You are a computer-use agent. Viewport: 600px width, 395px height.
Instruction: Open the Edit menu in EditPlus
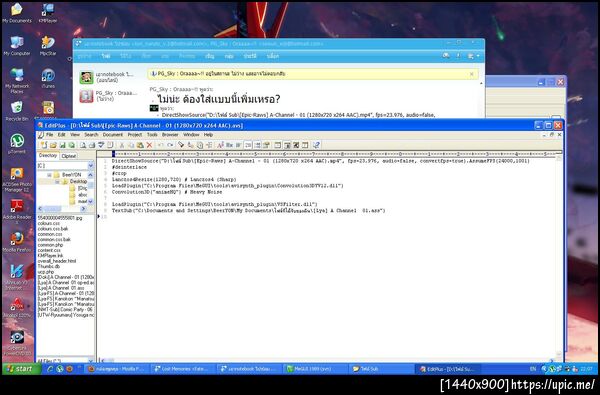62,135
